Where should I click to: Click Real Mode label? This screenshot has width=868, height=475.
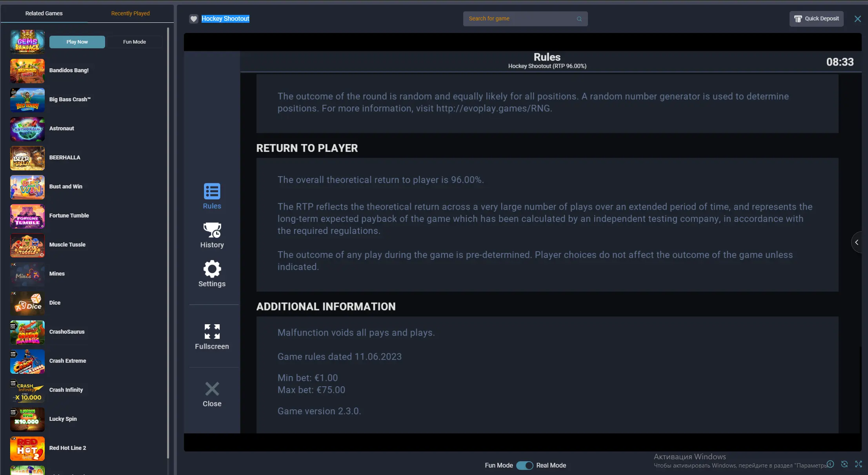pyautogui.click(x=551, y=465)
